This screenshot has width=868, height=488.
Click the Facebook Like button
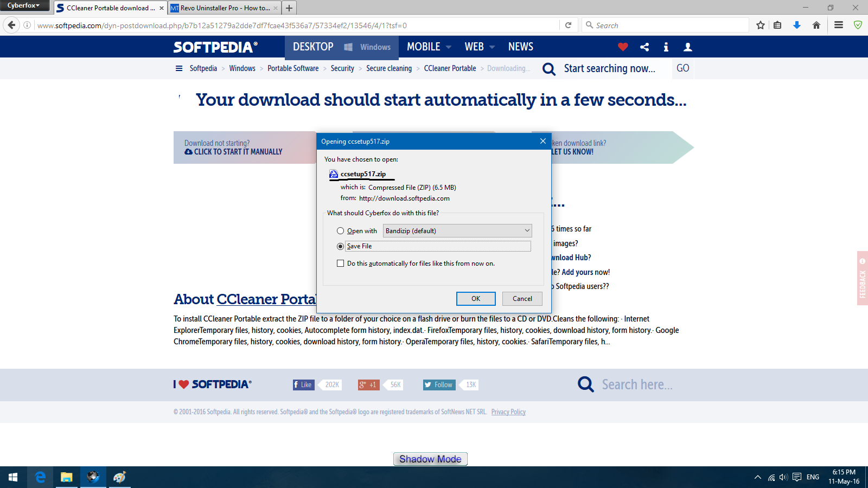(x=303, y=385)
